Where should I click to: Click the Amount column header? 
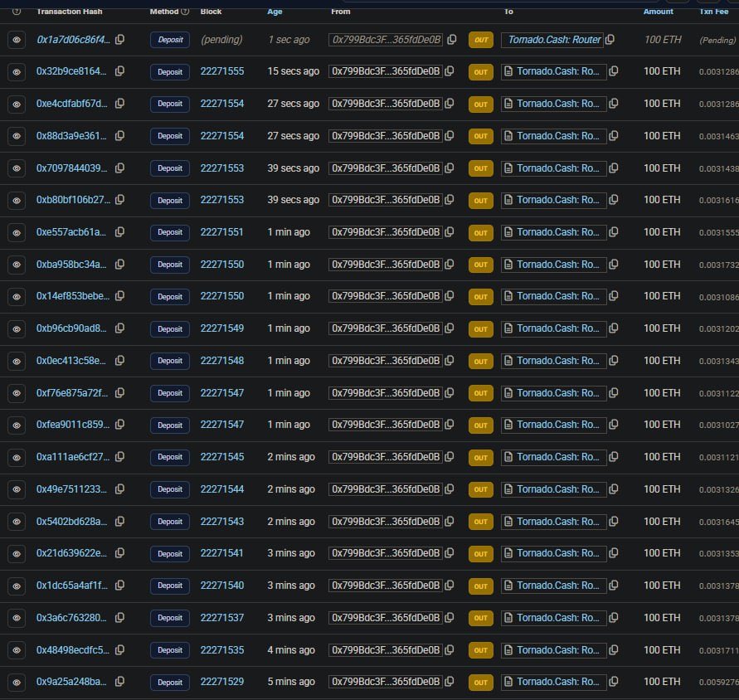coord(658,12)
